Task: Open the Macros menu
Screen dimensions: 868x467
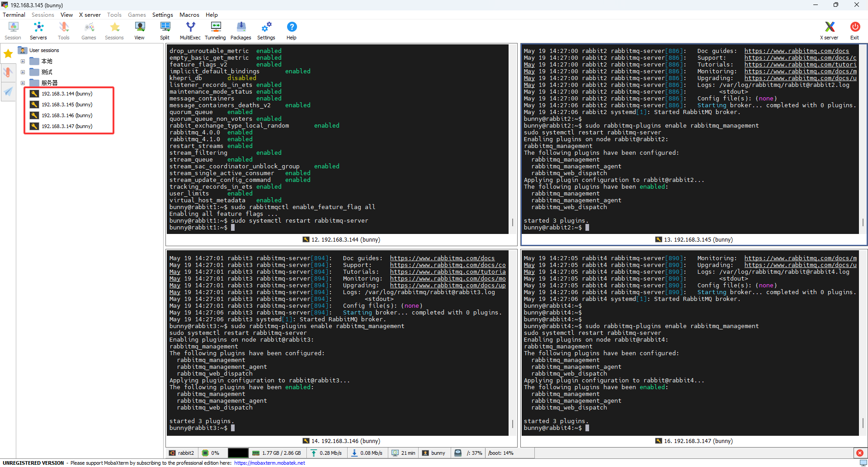Action: [x=189, y=14]
